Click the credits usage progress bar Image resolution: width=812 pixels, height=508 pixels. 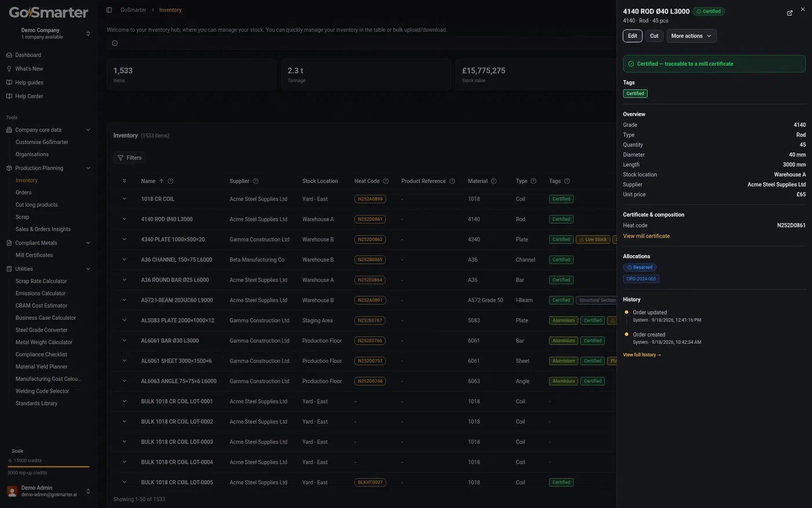click(x=49, y=467)
